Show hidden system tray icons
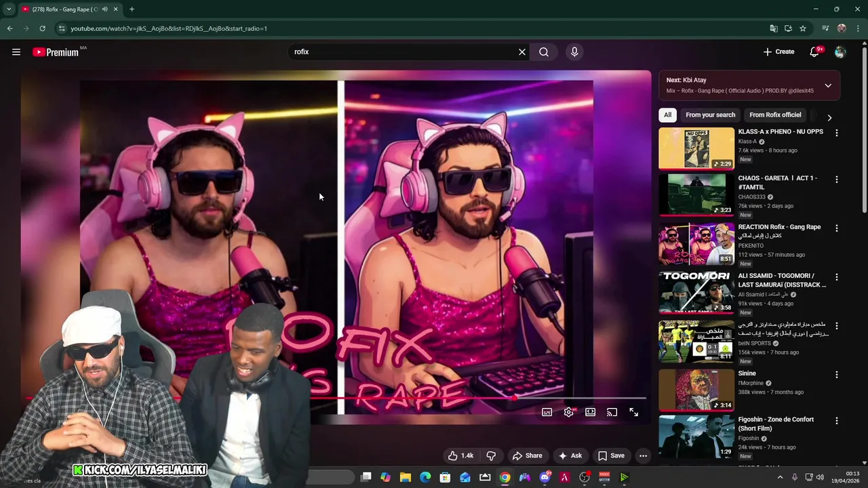The image size is (868, 488). point(780,477)
